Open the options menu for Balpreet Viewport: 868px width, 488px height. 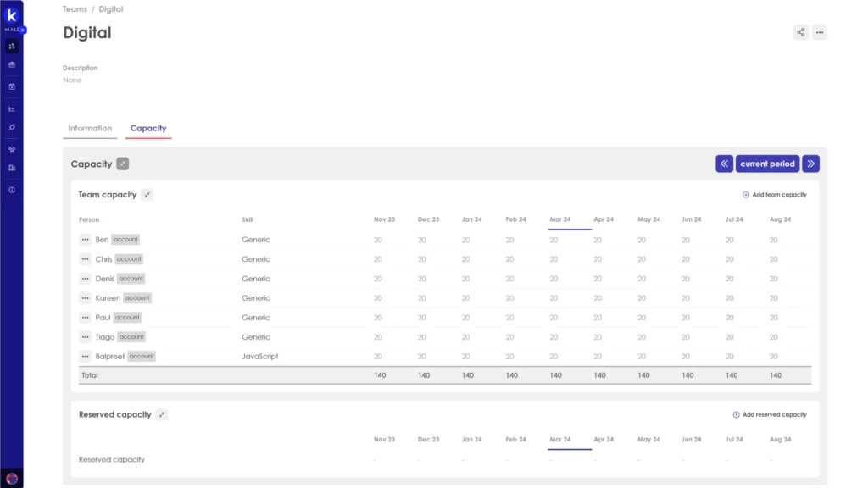point(85,357)
